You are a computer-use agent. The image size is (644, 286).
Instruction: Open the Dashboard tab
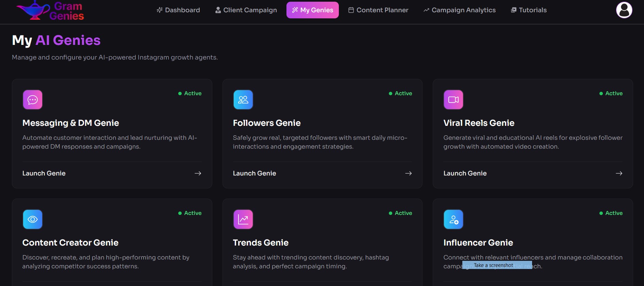point(178,10)
